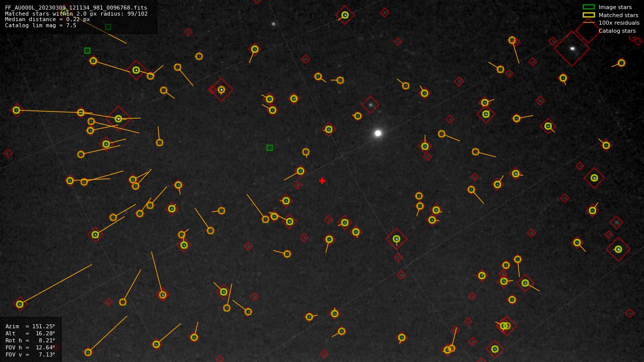Click the 'Catalog lim mag = 7.5' text

(41, 25)
